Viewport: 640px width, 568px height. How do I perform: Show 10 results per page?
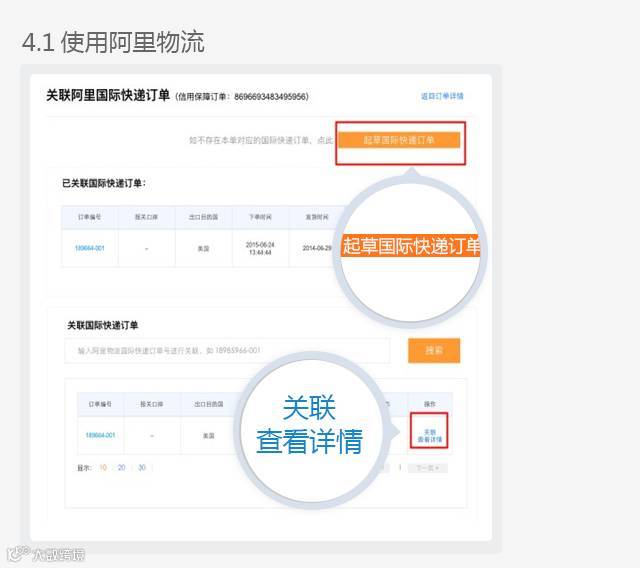click(x=103, y=468)
